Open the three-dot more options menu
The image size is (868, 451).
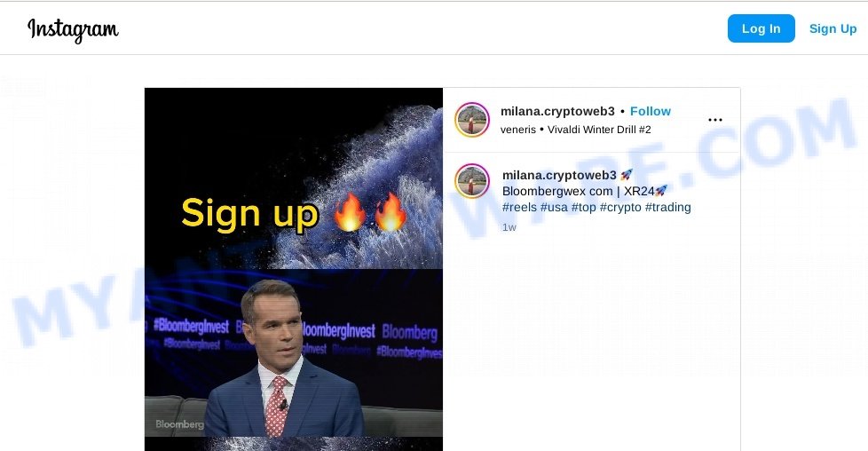(x=715, y=120)
